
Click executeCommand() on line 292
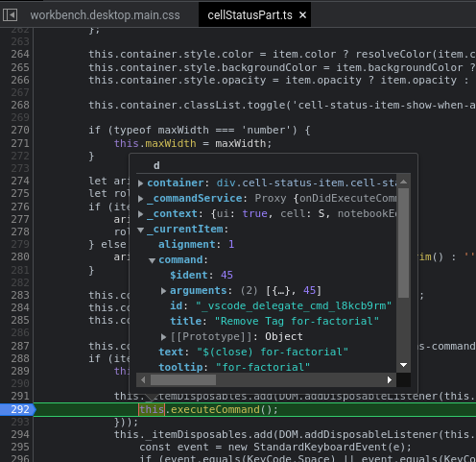[x=224, y=409]
